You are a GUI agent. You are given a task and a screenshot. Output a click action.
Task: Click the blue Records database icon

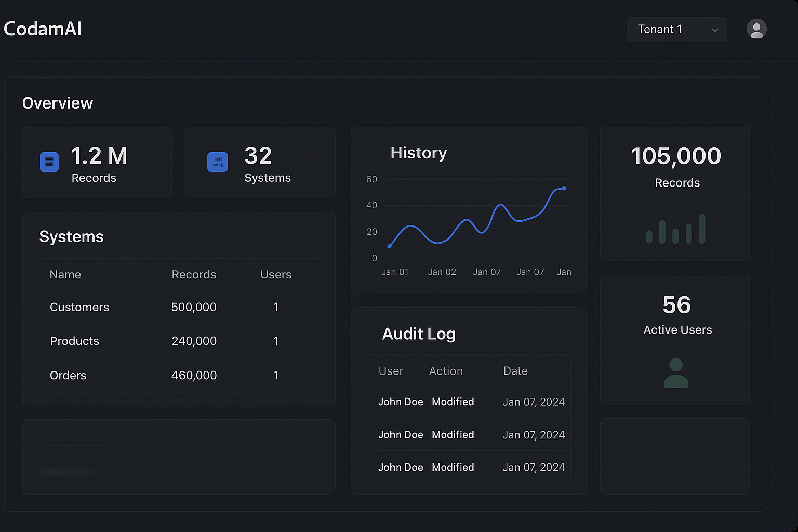(49, 162)
